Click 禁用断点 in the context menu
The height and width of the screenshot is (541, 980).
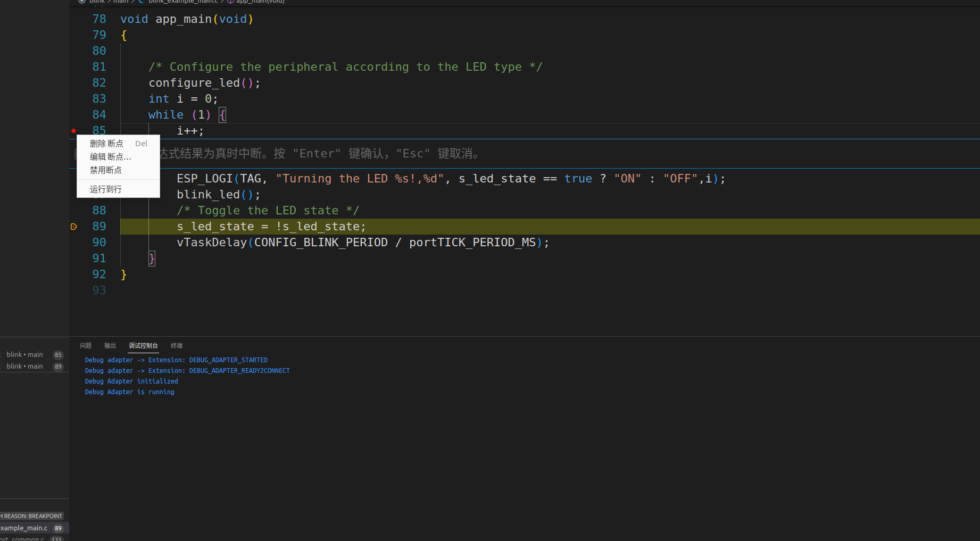point(118,170)
